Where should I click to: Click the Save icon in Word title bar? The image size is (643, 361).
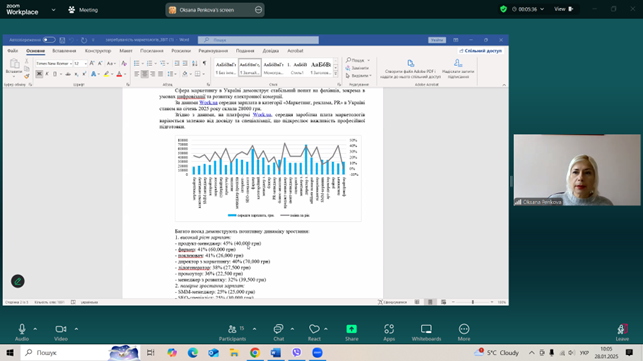point(62,40)
